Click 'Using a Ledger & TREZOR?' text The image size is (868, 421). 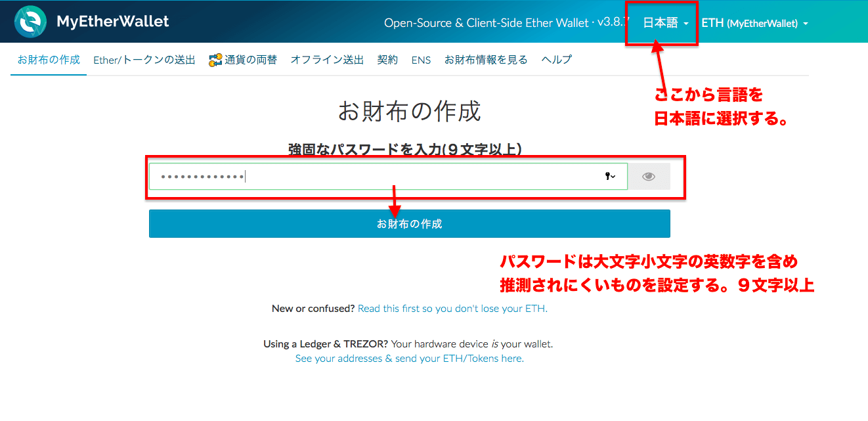point(326,343)
